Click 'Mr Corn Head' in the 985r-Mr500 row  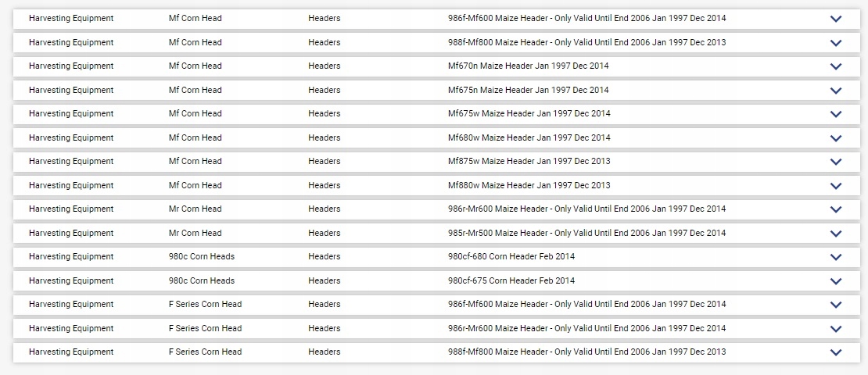tap(195, 233)
